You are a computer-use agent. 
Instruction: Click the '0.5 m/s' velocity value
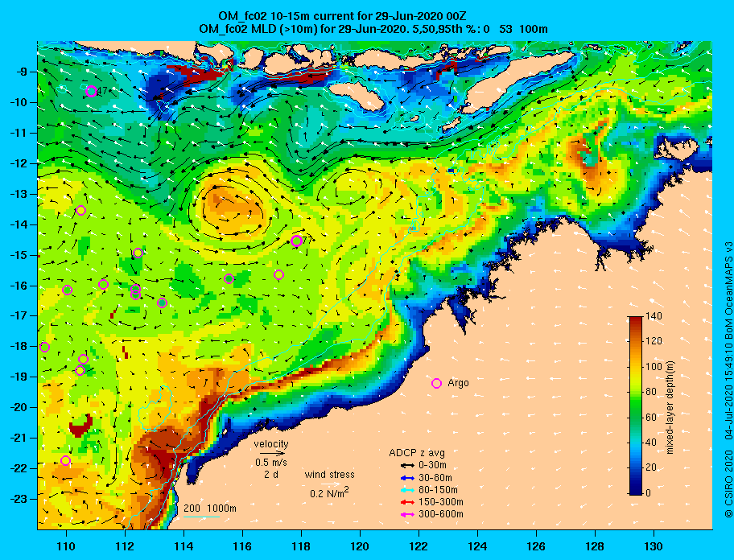[x=271, y=462]
